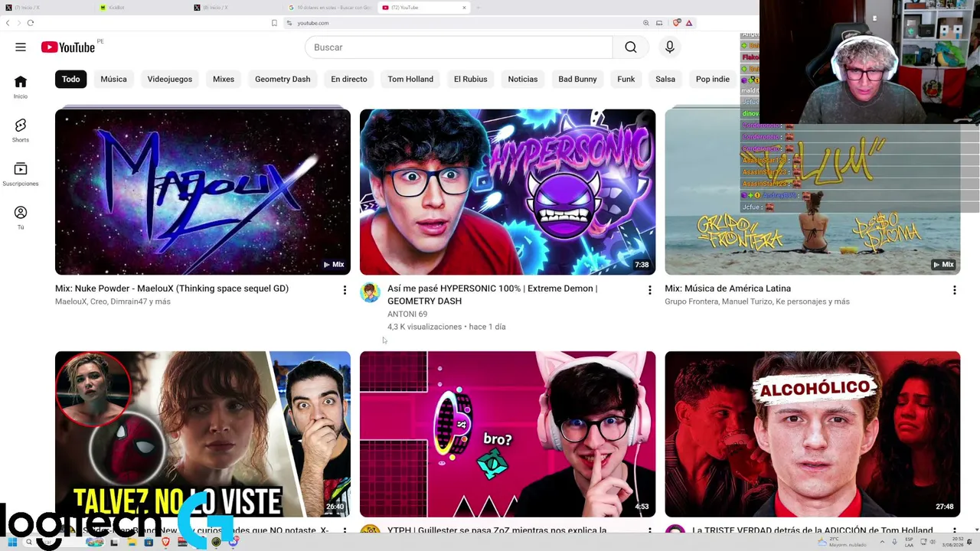Switch to second Inicio / X tab

pyautogui.click(x=236, y=8)
